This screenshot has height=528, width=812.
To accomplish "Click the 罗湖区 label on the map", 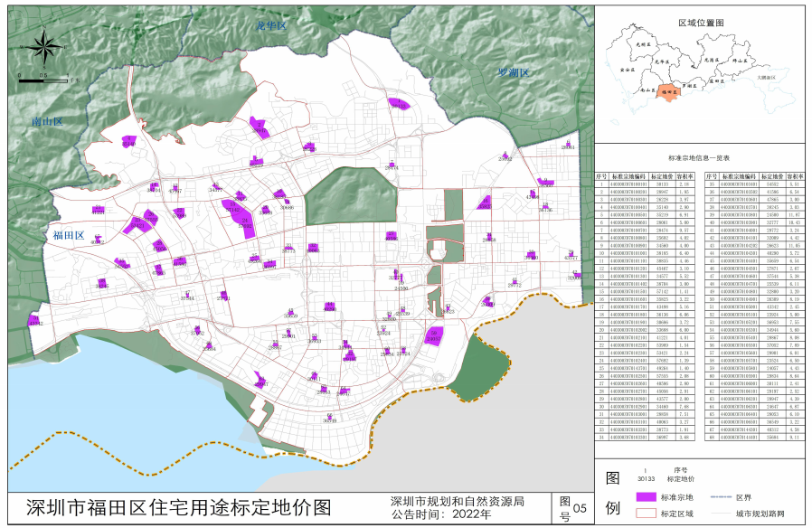I will (x=515, y=71).
